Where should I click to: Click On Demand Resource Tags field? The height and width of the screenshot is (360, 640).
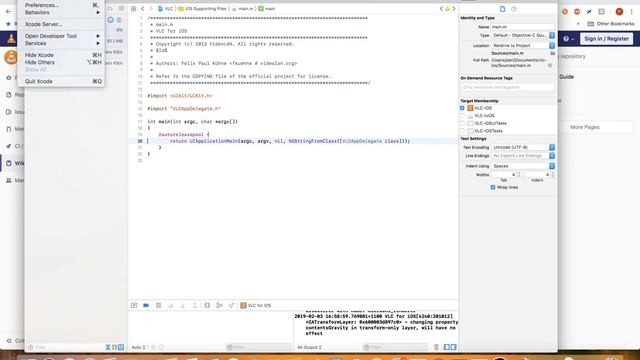(x=507, y=87)
